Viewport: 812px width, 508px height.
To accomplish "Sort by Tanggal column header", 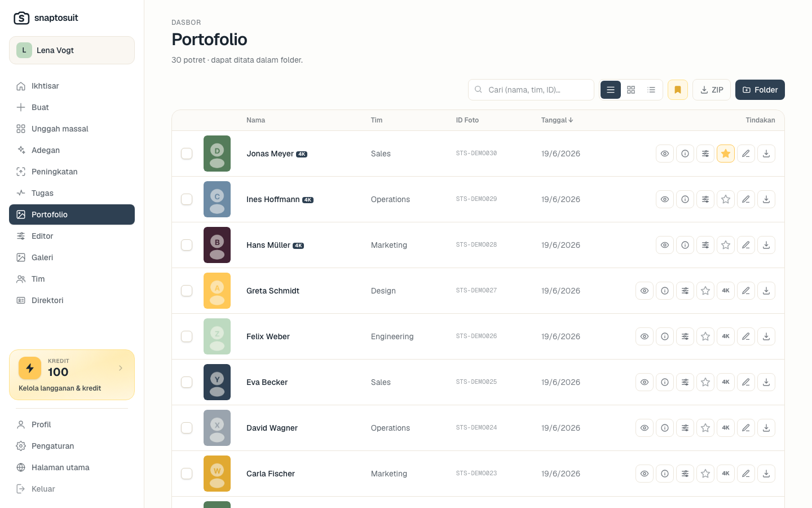I will [x=557, y=120].
